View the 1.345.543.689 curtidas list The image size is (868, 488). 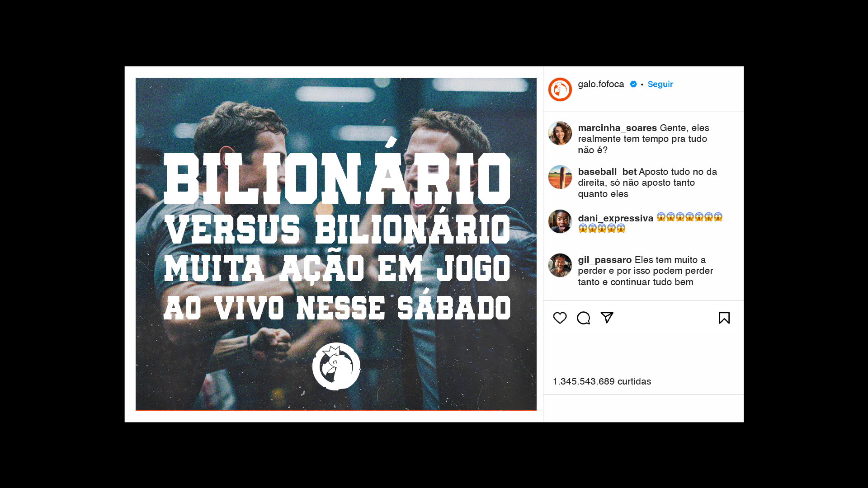click(602, 381)
